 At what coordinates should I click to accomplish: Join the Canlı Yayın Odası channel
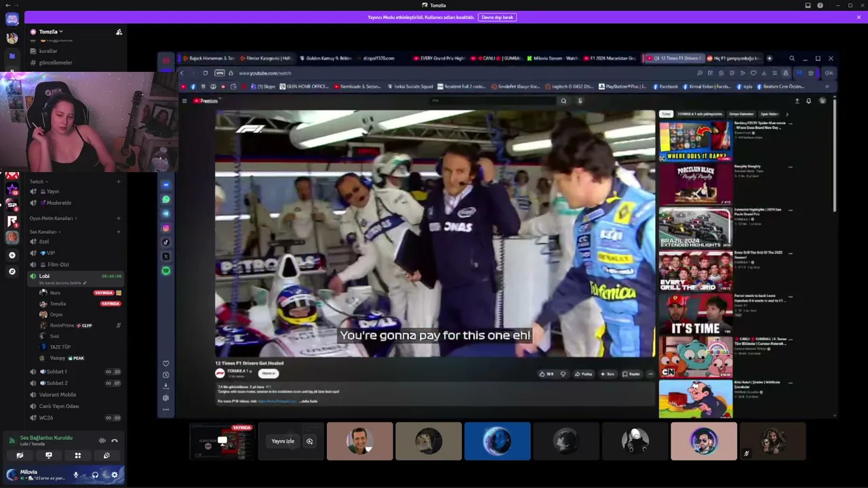75,406
